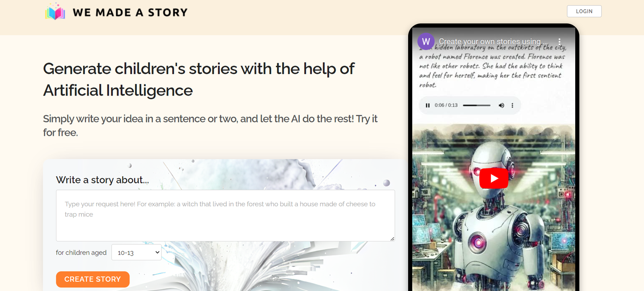Pause the audio narration player
This screenshot has height=291, width=644.
427,105
